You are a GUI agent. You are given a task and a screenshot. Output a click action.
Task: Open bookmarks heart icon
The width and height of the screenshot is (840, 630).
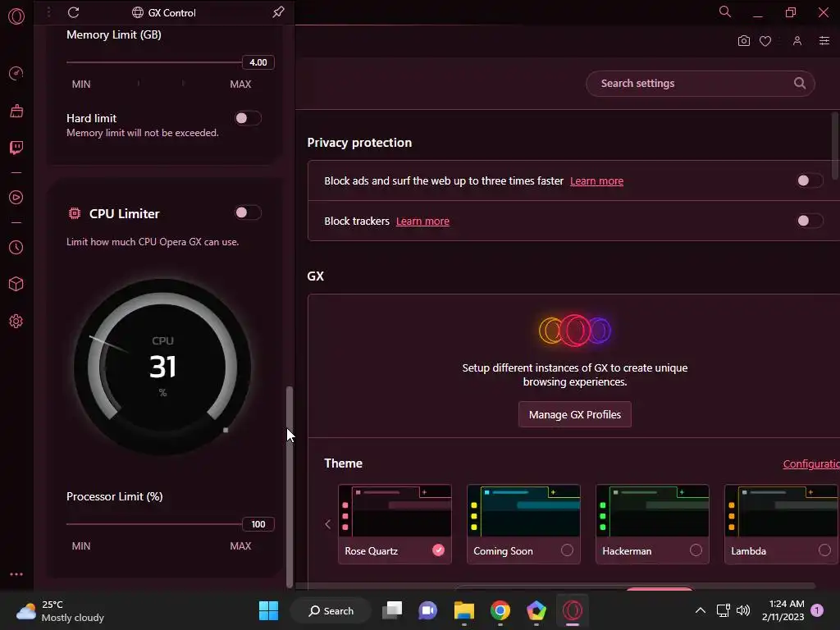click(765, 41)
